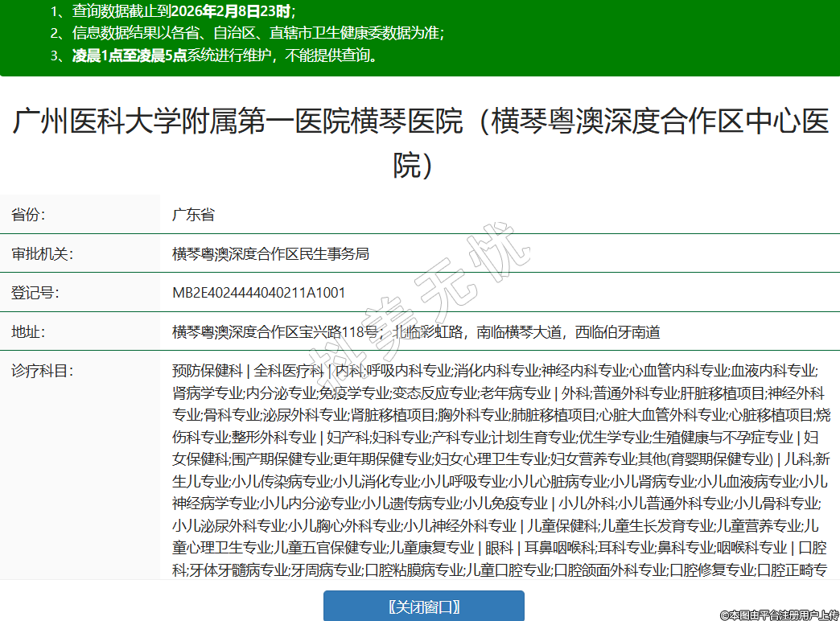Image resolution: width=840 pixels, height=621 pixels.
Task: Select the 审批机关 row label
Action: coord(42,254)
